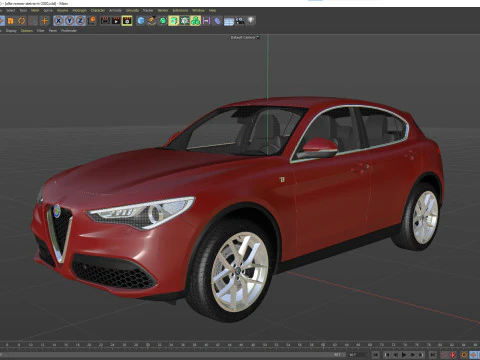Add a Camera object
This screenshot has width=480, height=360.
pyautogui.click(x=240, y=21)
